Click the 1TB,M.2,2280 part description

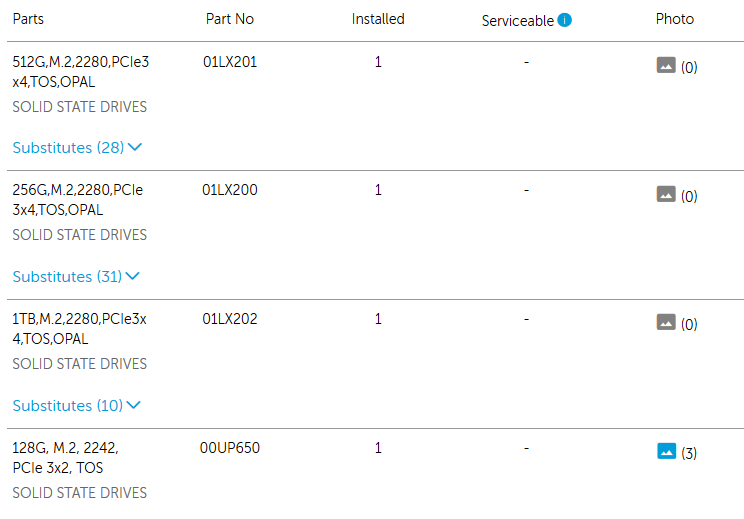79,329
